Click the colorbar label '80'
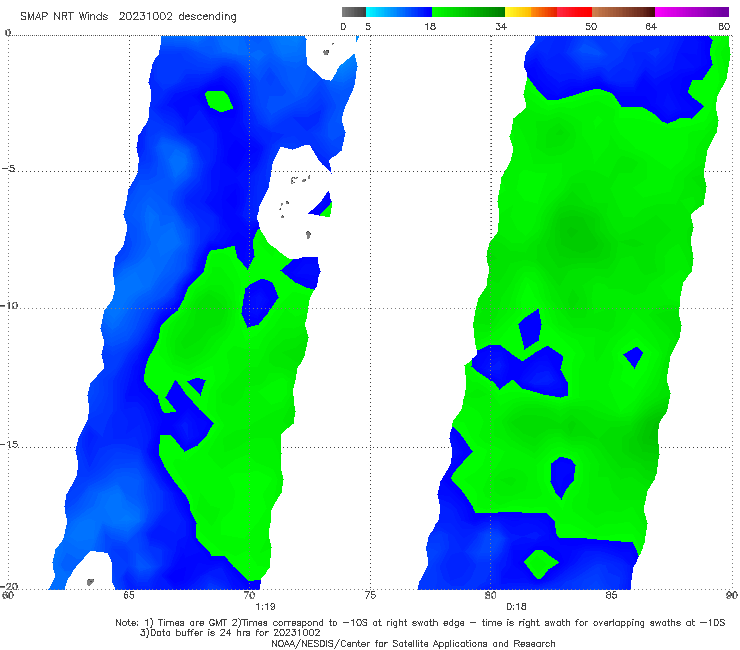 (x=724, y=27)
